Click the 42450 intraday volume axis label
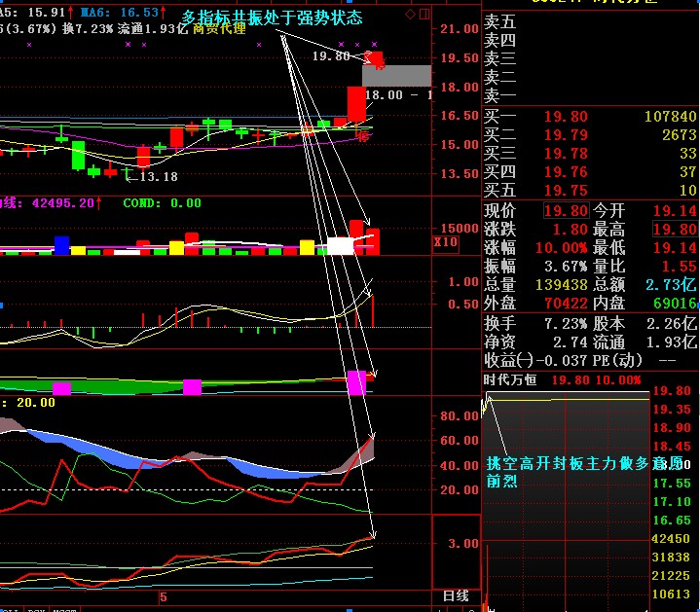 click(x=671, y=539)
